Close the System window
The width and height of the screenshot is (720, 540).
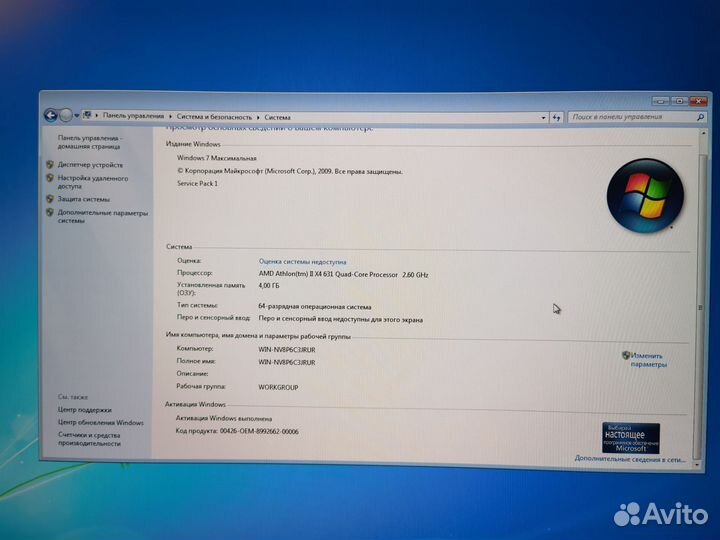(698, 101)
